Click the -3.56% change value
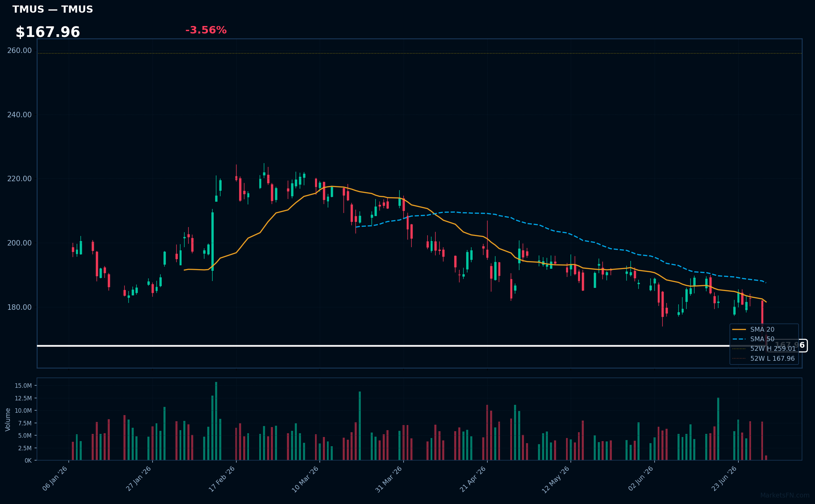 206,30
